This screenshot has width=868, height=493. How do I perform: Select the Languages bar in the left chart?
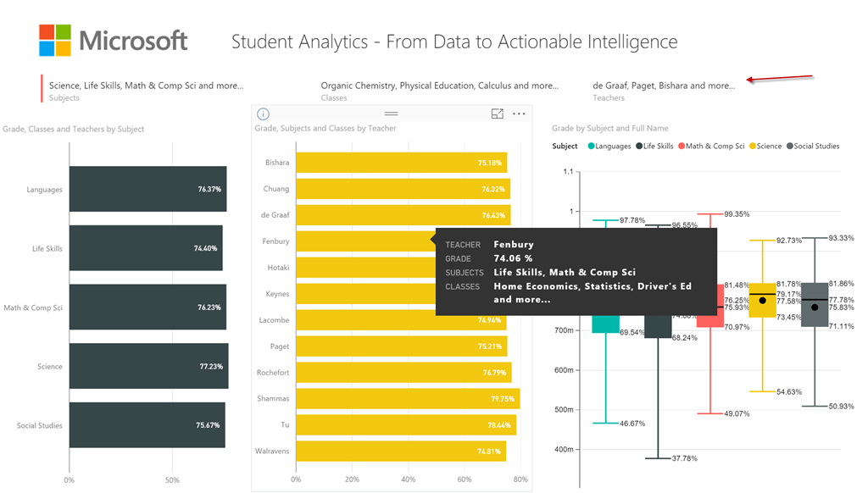coord(148,189)
